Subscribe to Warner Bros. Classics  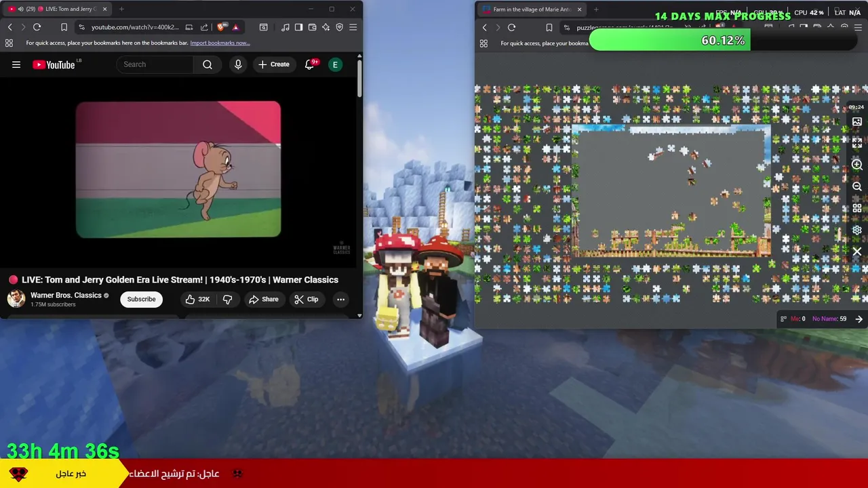click(x=141, y=299)
